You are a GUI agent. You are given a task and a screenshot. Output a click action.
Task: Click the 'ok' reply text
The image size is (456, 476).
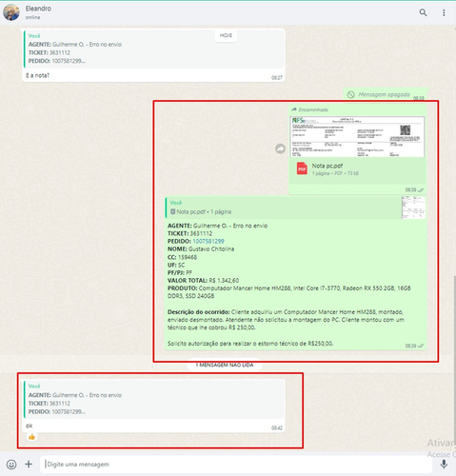(29, 426)
